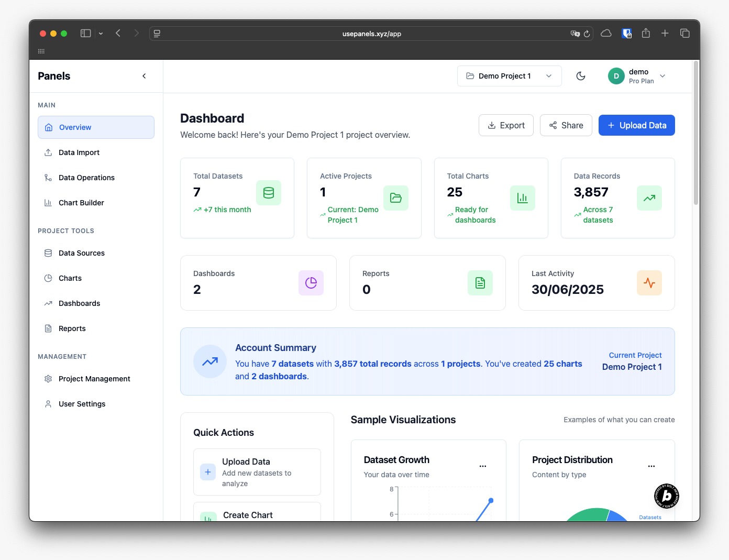Open Reports in the sidebar
729x560 pixels.
click(x=96, y=328)
